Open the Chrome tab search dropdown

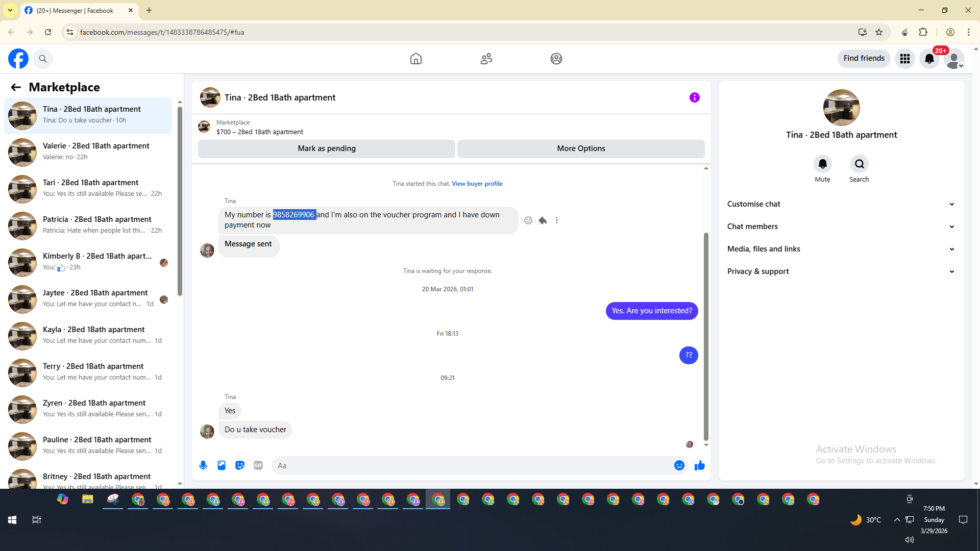[x=10, y=10]
